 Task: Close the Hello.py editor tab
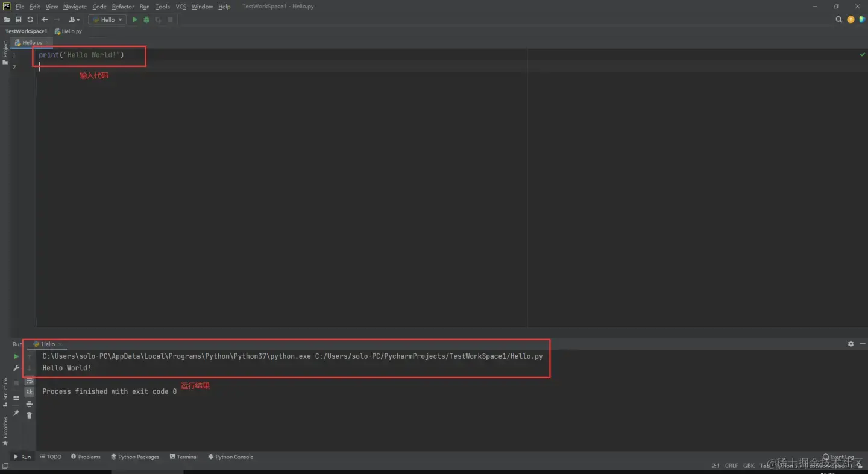[48, 43]
